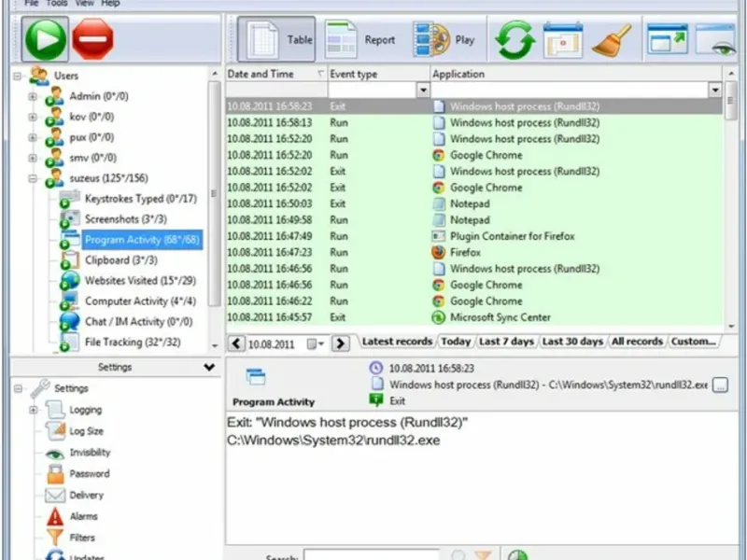Screen dimensions: 747x560
Task: Switch to Table view
Action: [276, 39]
